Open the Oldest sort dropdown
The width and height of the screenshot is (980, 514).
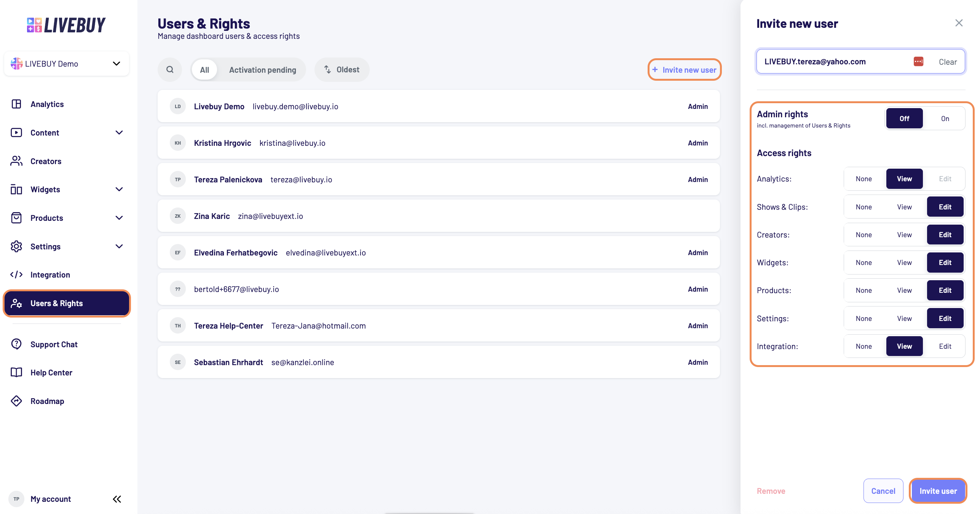pyautogui.click(x=342, y=70)
